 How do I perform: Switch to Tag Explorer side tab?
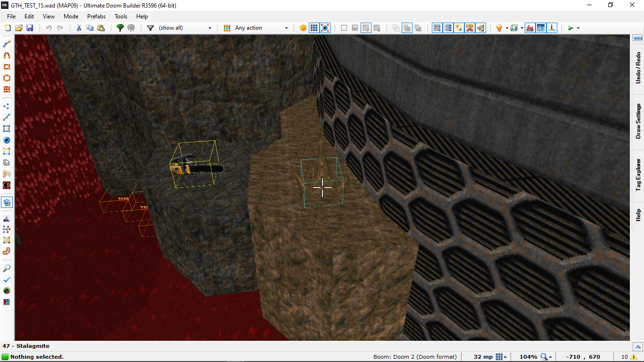click(x=638, y=175)
